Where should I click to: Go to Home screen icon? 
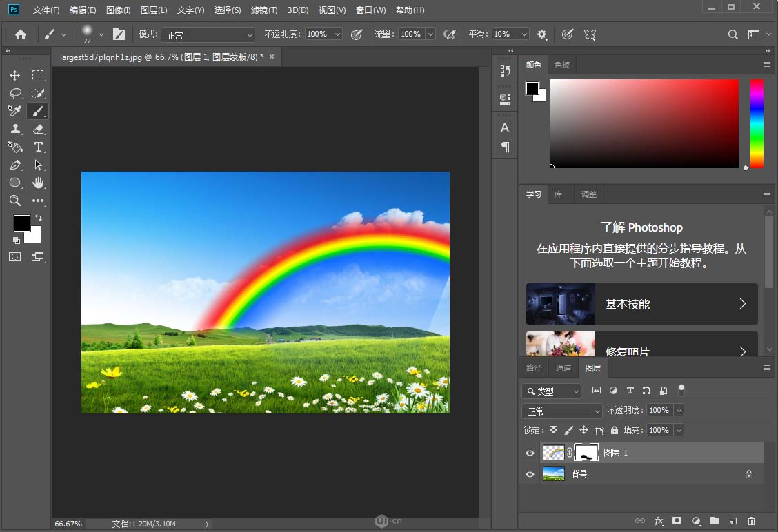coord(20,34)
